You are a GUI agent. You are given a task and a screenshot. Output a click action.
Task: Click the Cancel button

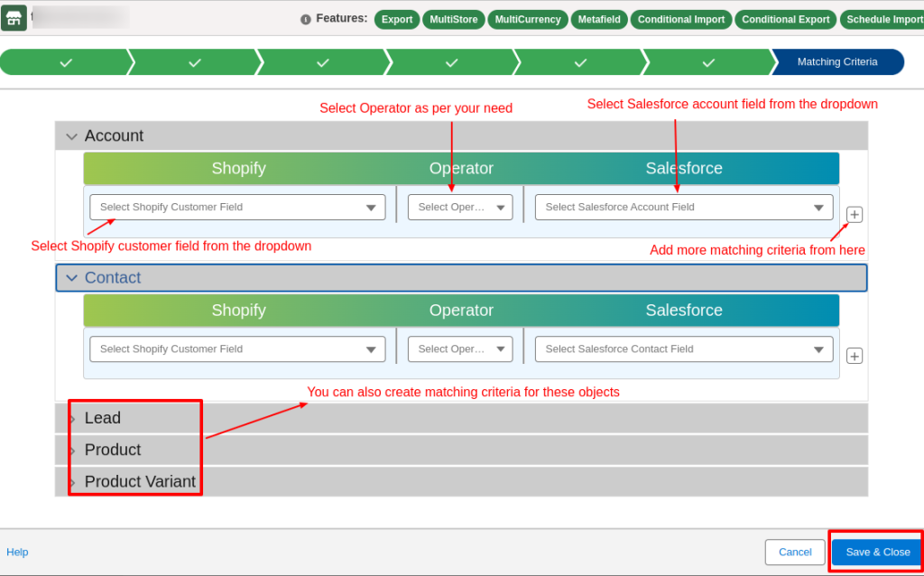click(795, 553)
